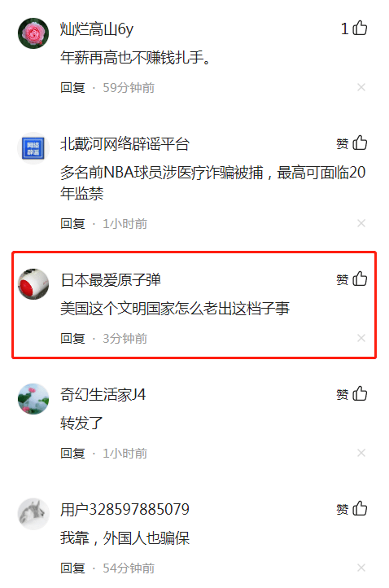389x588 pixels.
Task: Dismiss 灿烂高山6y's comment with the X
Action: click(x=361, y=87)
